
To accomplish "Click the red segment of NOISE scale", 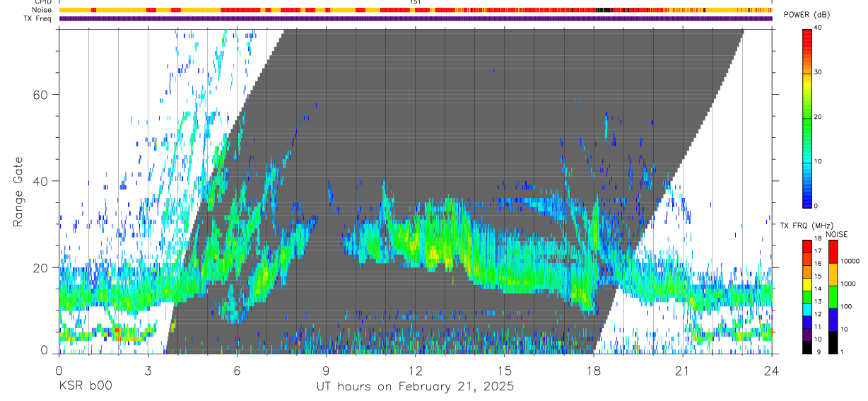I will (833, 251).
